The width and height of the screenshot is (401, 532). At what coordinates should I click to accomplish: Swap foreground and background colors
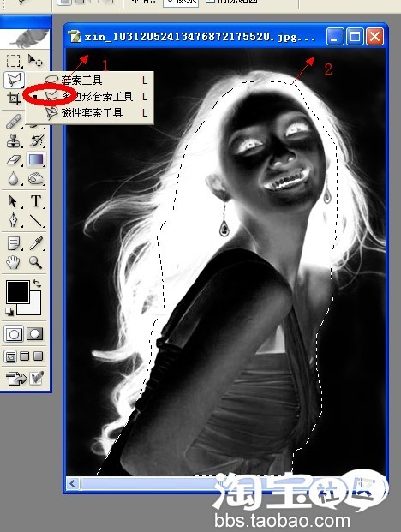click(37, 284)
